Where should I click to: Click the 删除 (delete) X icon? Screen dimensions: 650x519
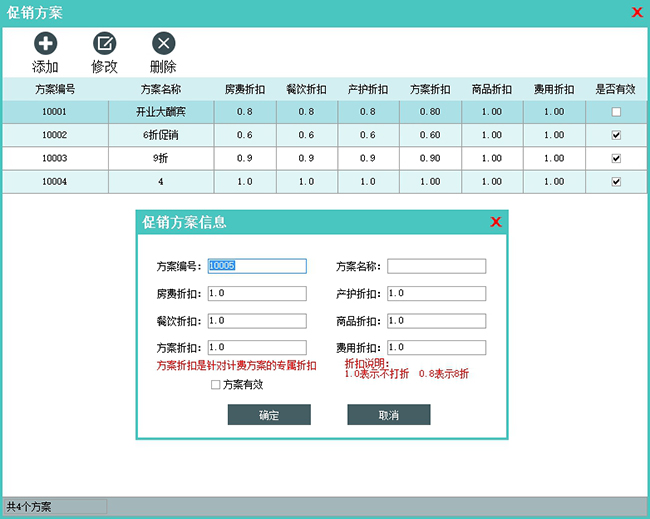tap(163, 43)
